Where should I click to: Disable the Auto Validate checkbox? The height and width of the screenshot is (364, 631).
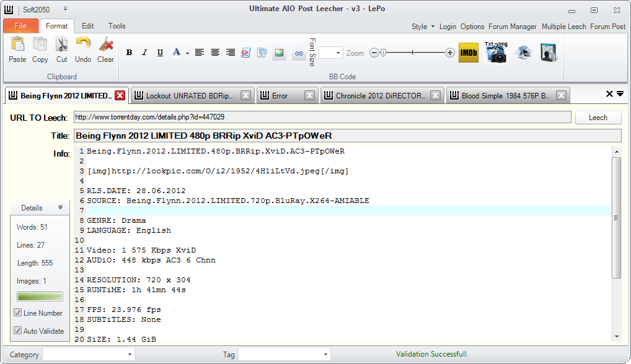18,331
